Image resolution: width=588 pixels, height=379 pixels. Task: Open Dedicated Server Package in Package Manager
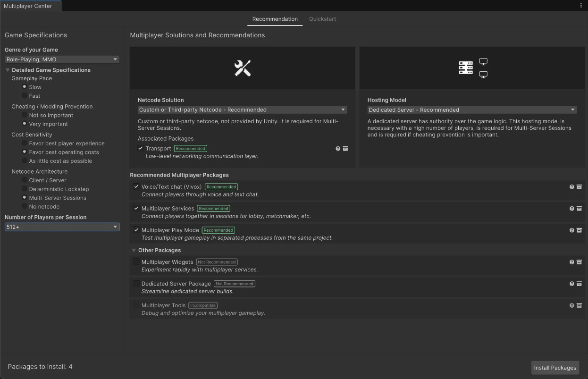coord(579,284)
